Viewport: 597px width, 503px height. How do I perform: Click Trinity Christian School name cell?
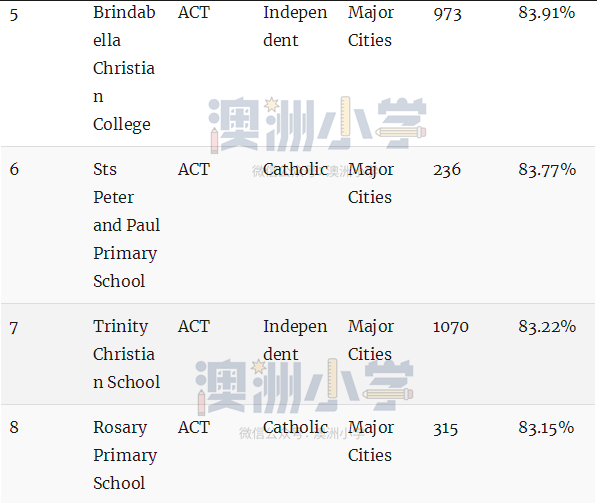coord(126,354)
